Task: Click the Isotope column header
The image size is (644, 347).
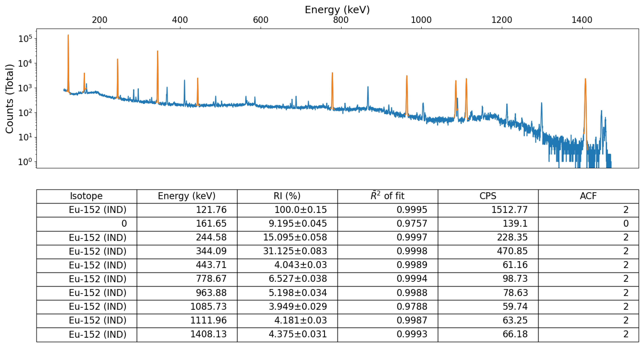Action: pyautogui.click(x=86, y=196)
